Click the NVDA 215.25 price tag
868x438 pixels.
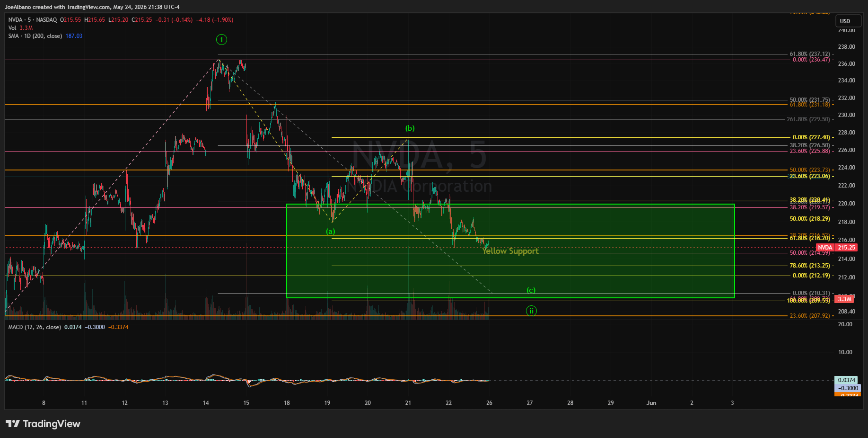[836, 248]
